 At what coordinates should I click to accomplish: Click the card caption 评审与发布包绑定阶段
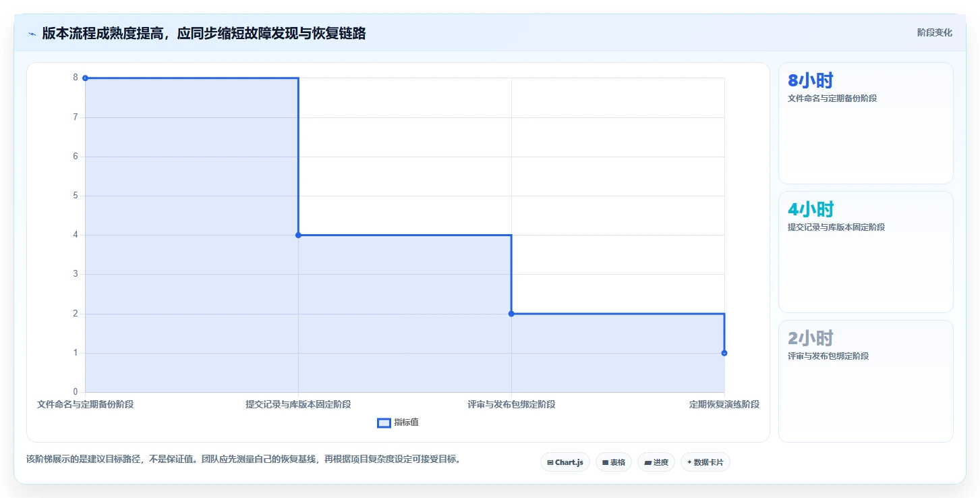click(x=828, y=356)
